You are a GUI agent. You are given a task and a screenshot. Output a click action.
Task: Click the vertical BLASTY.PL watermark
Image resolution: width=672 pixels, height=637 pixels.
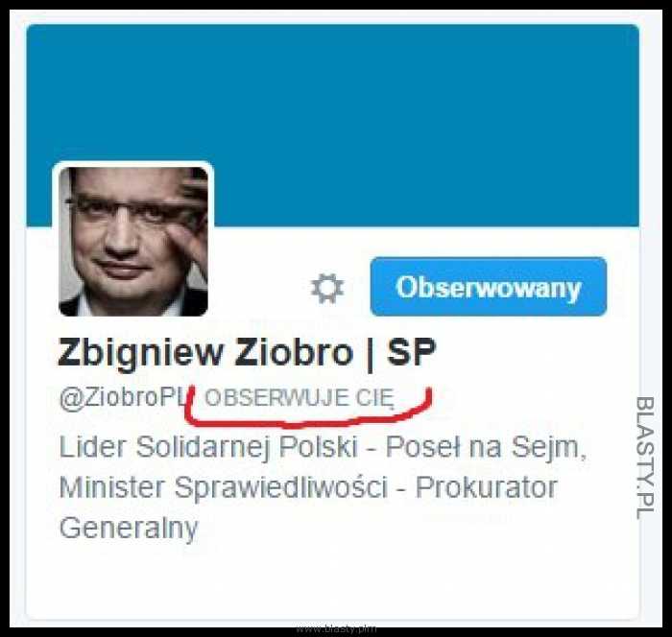644,458
